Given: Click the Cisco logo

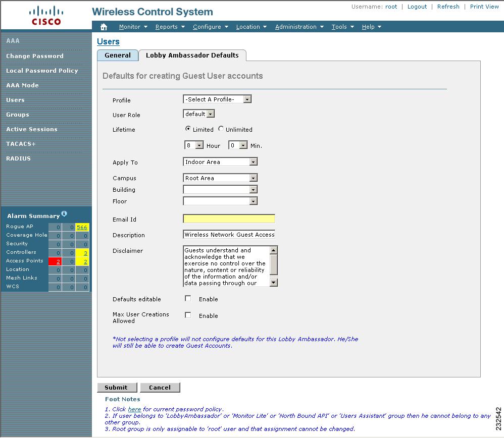Looking at the screenshot, I should click(46, 16).
